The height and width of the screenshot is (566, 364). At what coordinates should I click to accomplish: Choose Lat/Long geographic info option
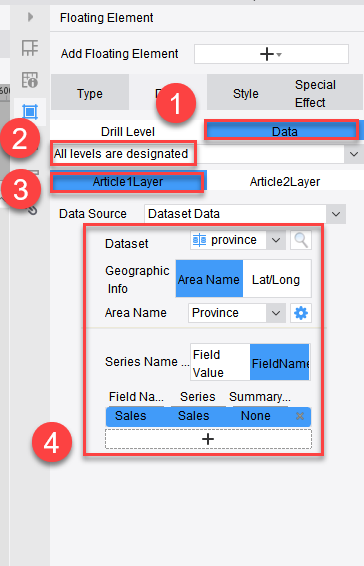point(276,279)
